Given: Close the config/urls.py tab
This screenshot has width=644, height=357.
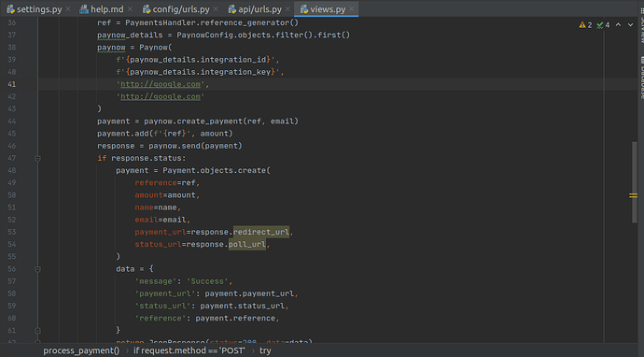Looking at the screenshot, I should 216,8.
